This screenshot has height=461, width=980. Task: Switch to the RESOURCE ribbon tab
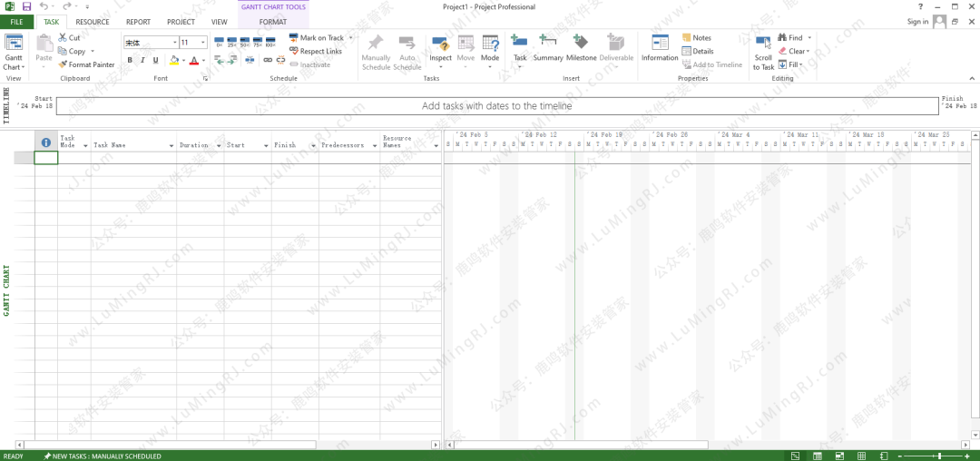93,22
